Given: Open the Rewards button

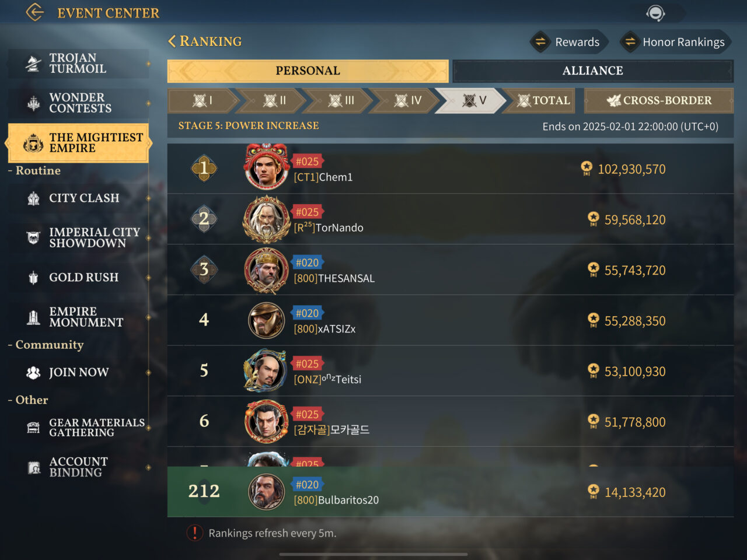Looking at the screenshot, I should tap(568, 42).
